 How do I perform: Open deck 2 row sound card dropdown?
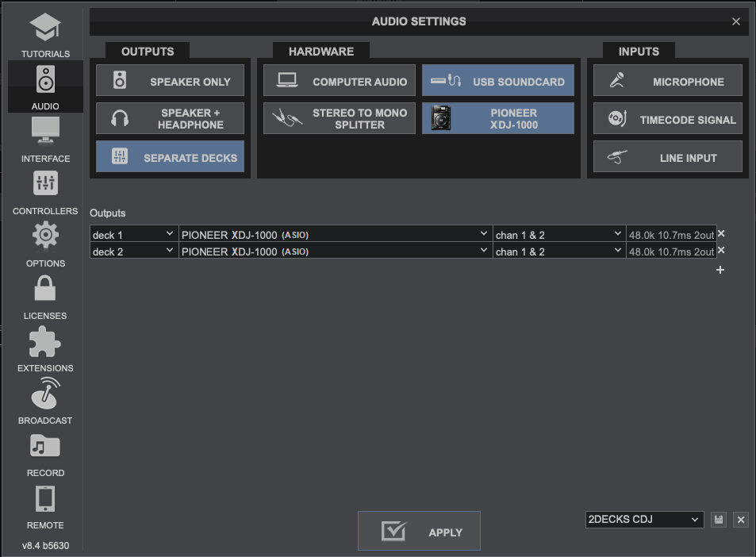point(336,252)
